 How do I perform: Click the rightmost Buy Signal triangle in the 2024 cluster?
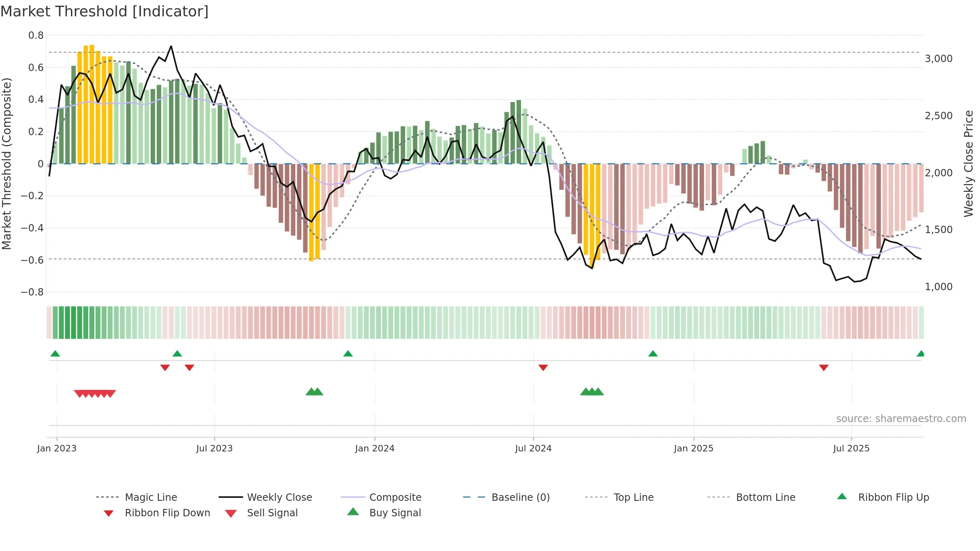coord(598,392)
